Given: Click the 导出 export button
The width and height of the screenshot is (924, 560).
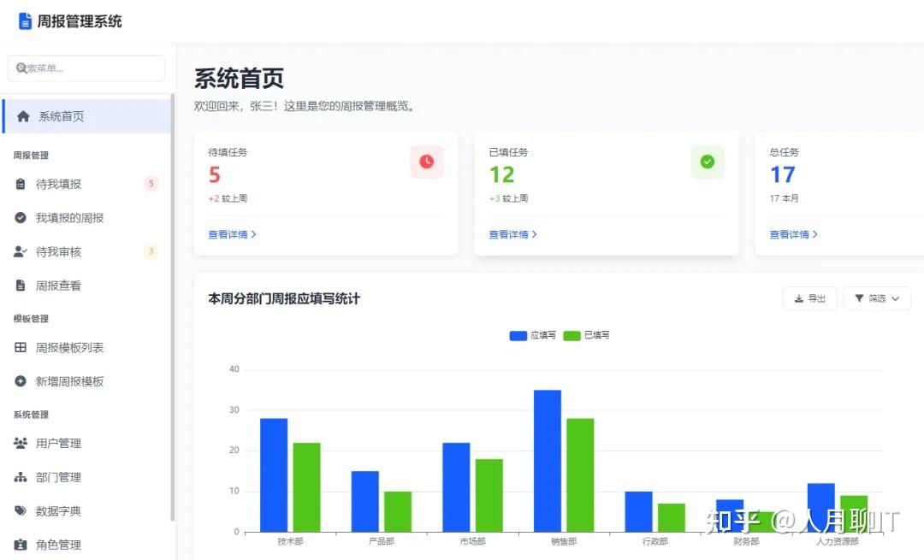Looking at the screenshot, I should (808, 298).
